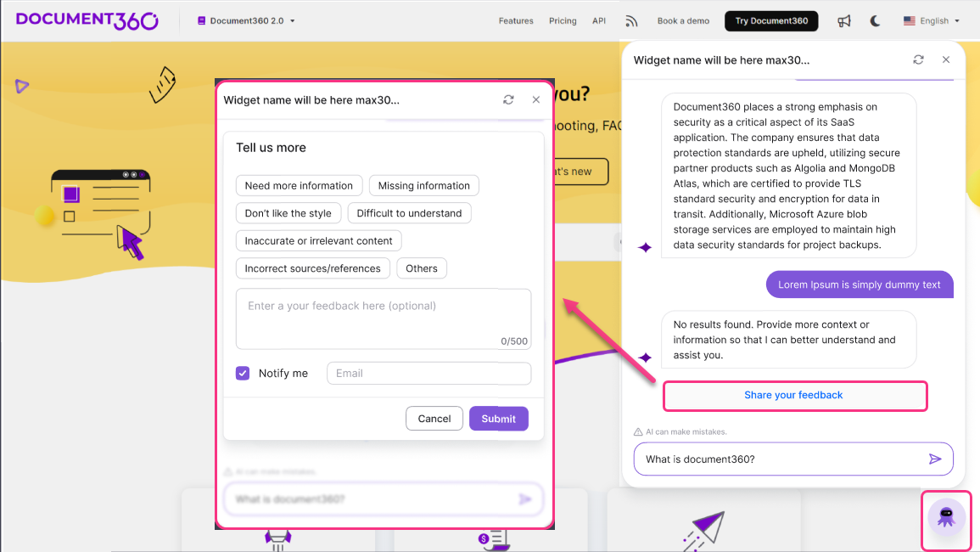The width and height of the screenshot is (980, 552).
Task: Open the English language dropdown
Action: (932, 20)
